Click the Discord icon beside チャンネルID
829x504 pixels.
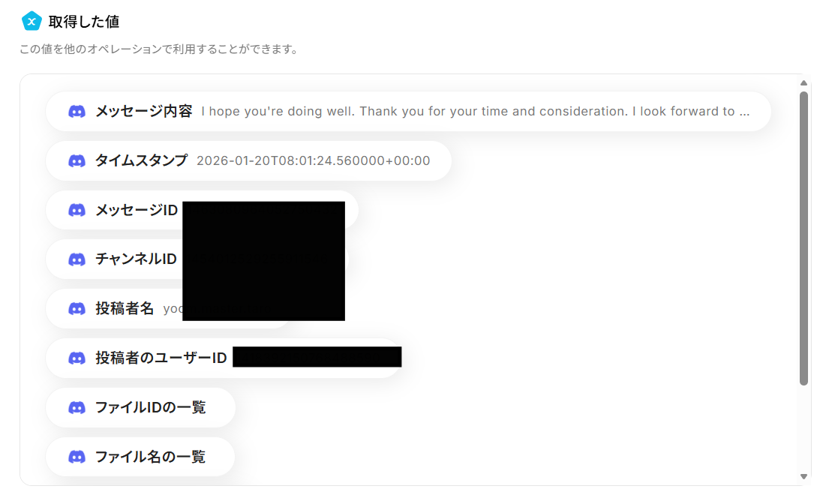click(77, 259)
